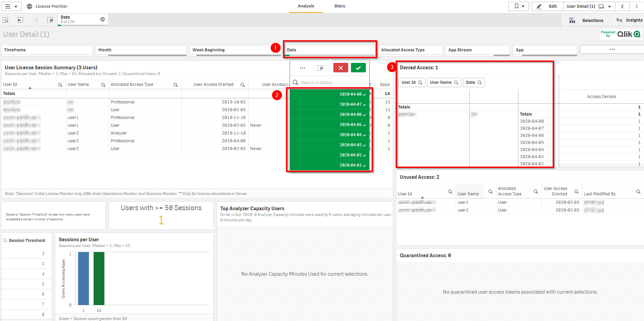
Task: Toggle off the 2020-04-05 selected date
Action: [329, 124]
